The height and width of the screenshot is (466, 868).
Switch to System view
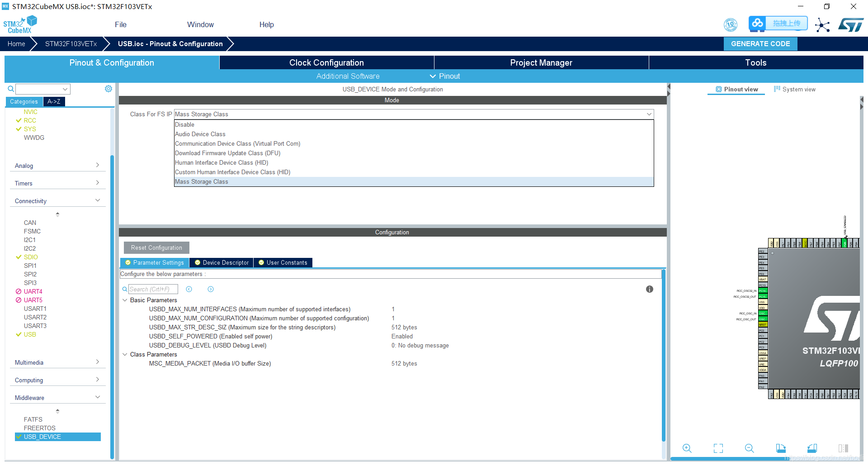tap(794, 89)
